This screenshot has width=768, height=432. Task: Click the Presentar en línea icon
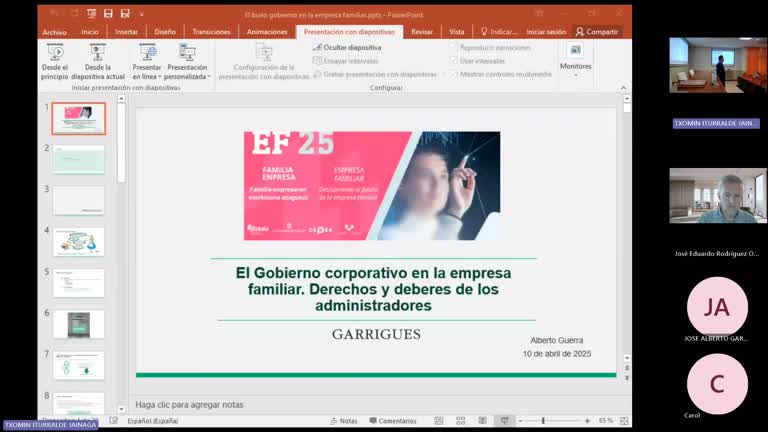click(x=147, y=53)
